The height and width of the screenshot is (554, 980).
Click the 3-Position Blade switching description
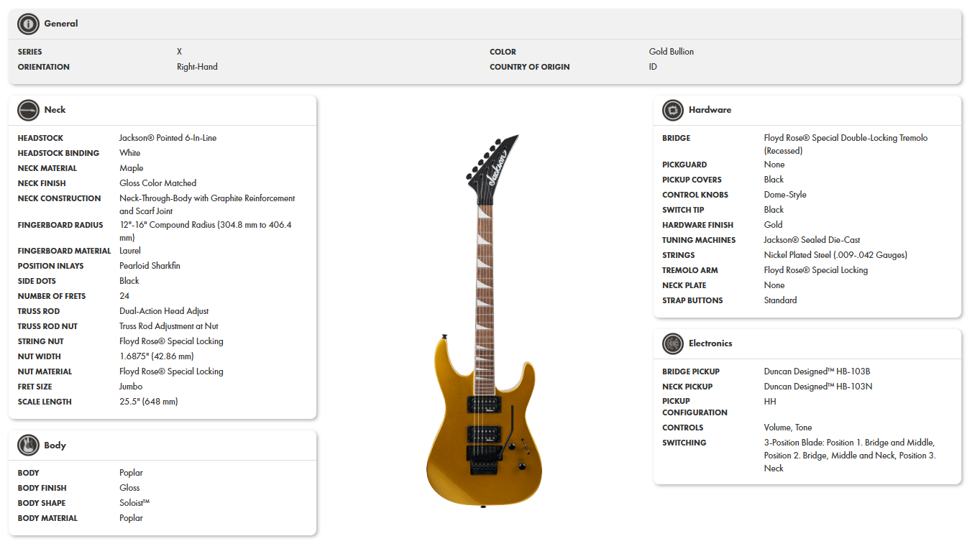click(x=850, y=456)
